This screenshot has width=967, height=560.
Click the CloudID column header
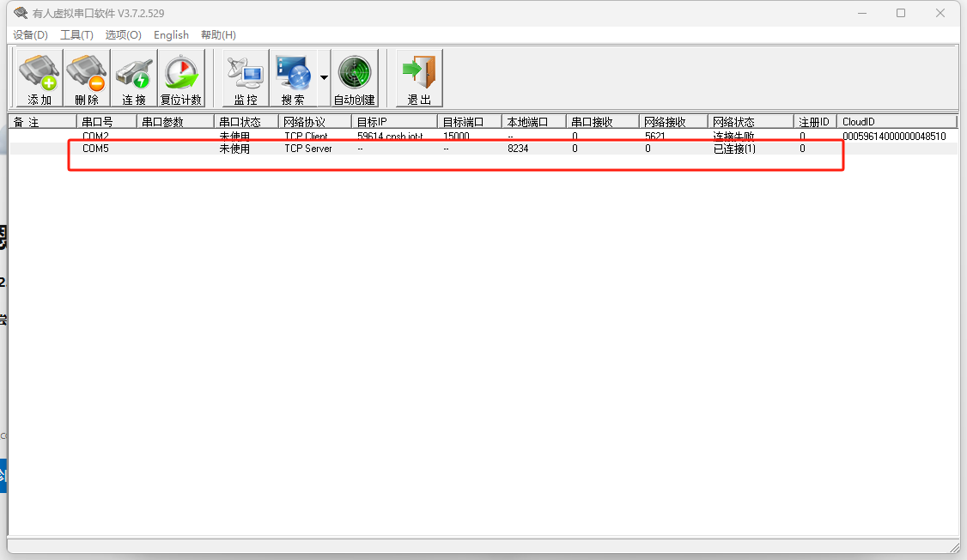(897, 121)
